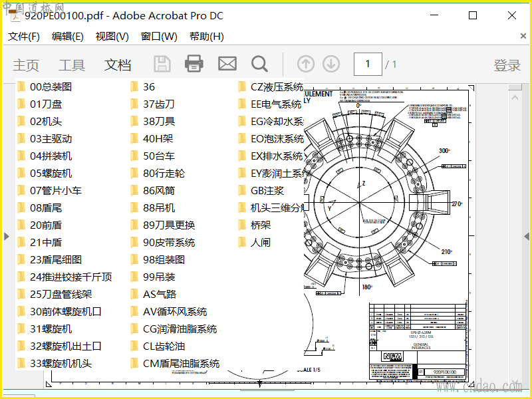Open the 21中盾 folder icon
The height and width of the screenshot is (399, 532).
21,243
